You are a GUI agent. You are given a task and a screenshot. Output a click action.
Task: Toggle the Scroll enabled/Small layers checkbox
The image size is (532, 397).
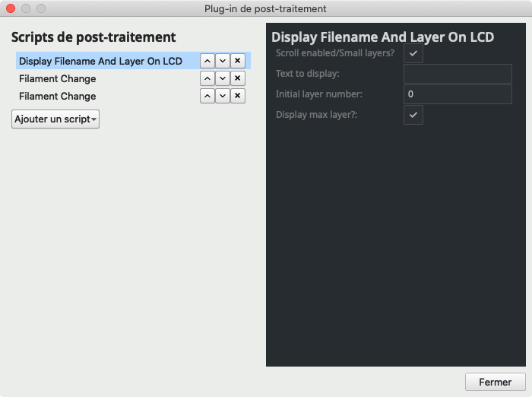click(x=413, y=53)
